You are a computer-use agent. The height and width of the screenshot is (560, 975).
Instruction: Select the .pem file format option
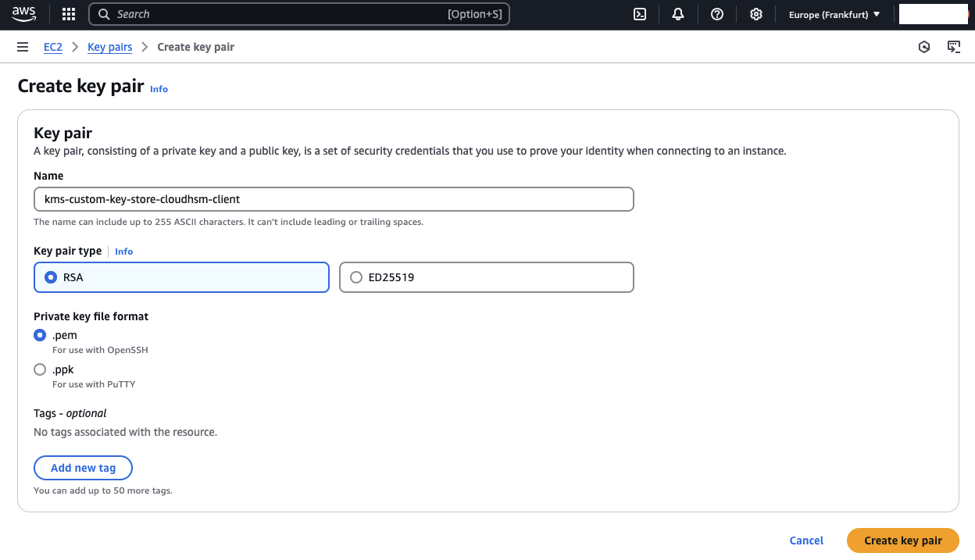[40, 334]
